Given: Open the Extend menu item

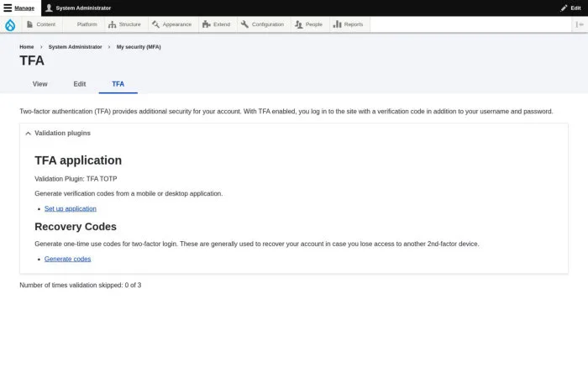Looking at the screenshot, I should pyautogui.click(x=222, y=24).
